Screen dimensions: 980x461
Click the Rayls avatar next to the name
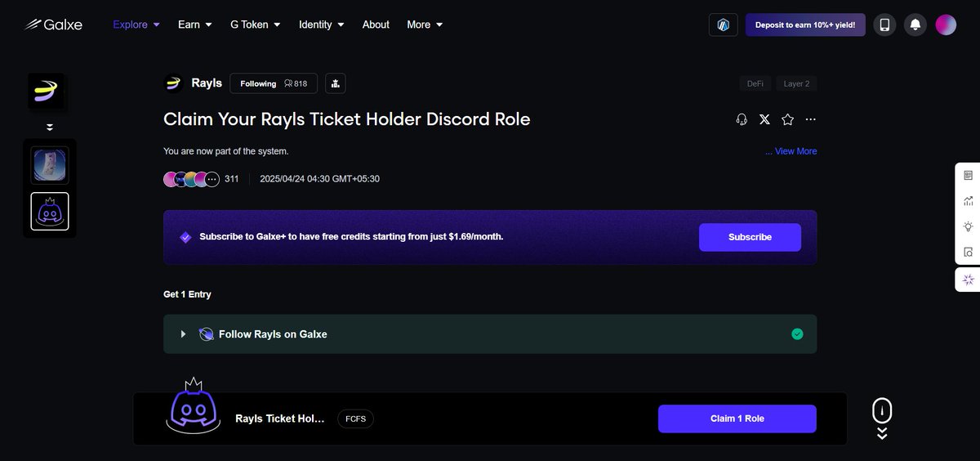[x=173, y=83]
